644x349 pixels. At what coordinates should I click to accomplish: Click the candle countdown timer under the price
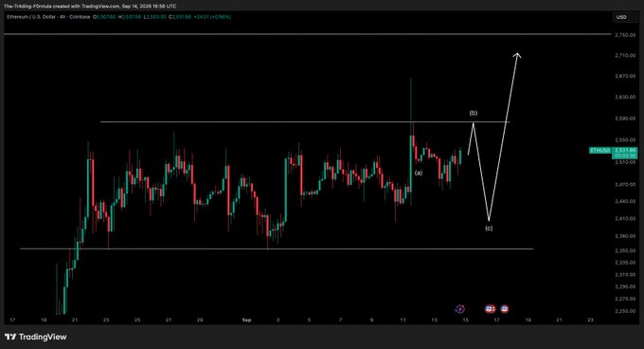(x=625, y=156)
